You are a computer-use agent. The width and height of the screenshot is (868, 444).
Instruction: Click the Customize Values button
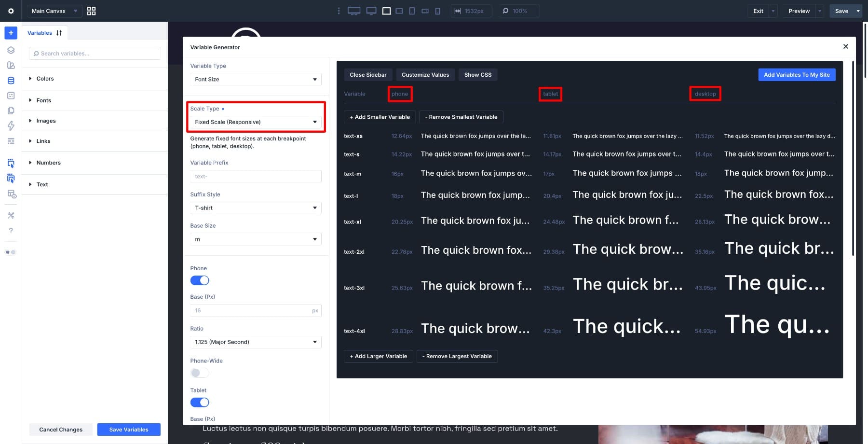(425, 75)
